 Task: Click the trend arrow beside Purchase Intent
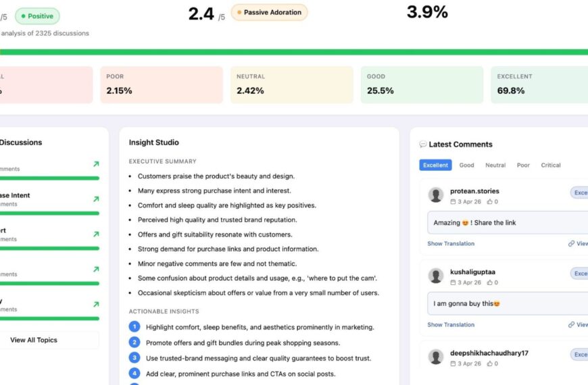point(96,199)
